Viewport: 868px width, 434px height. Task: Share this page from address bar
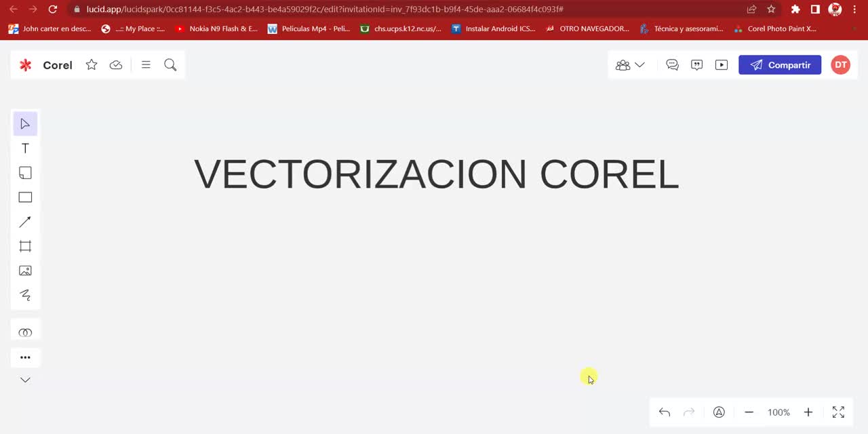(x=751, y=9)
